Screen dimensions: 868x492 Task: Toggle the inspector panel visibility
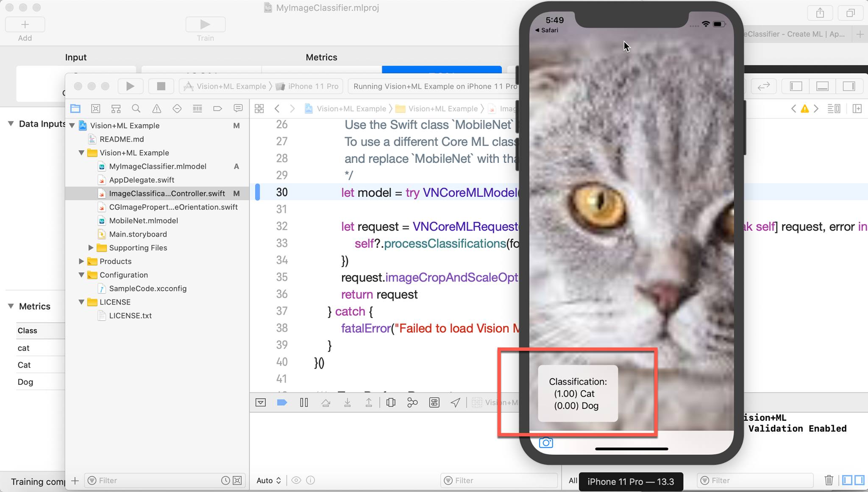point(849,86)
